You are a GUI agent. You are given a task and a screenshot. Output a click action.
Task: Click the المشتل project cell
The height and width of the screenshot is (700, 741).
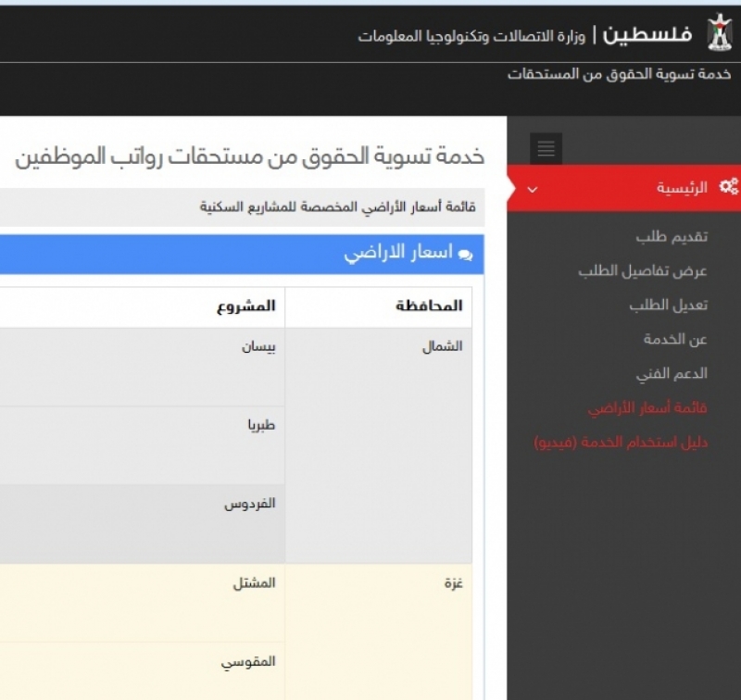(x=255, y=584)
